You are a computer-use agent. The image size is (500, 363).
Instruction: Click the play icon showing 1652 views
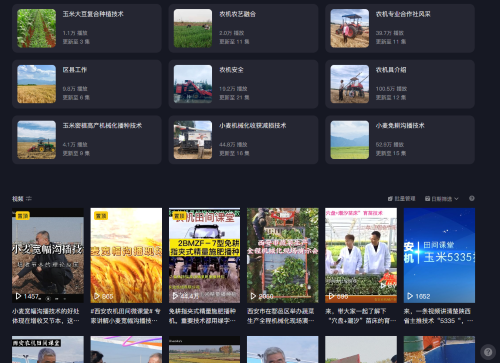coord(410,296)
